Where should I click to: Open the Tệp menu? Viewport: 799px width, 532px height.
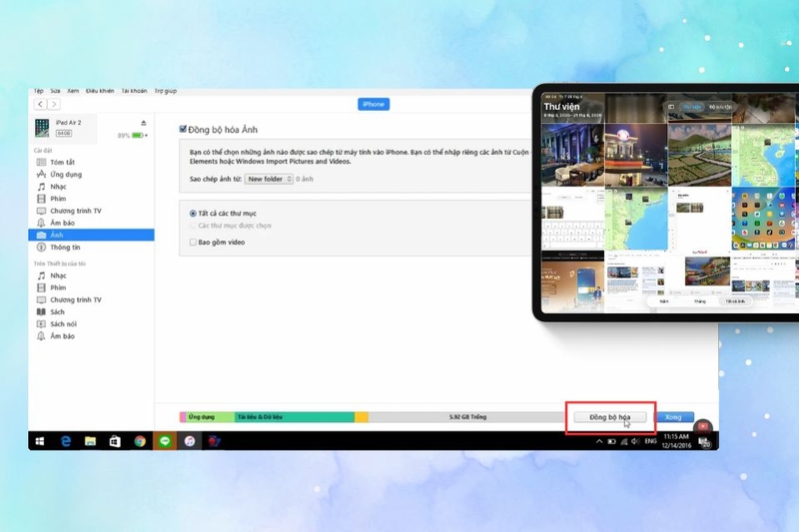pos(39,91)
